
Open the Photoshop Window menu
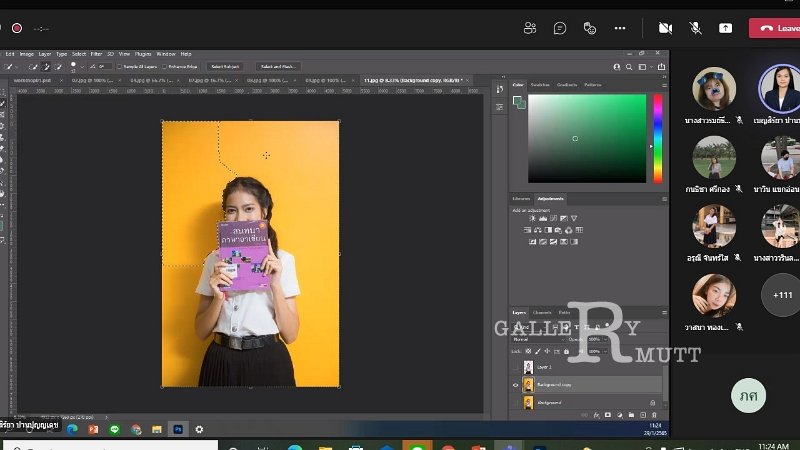[166, 54]
